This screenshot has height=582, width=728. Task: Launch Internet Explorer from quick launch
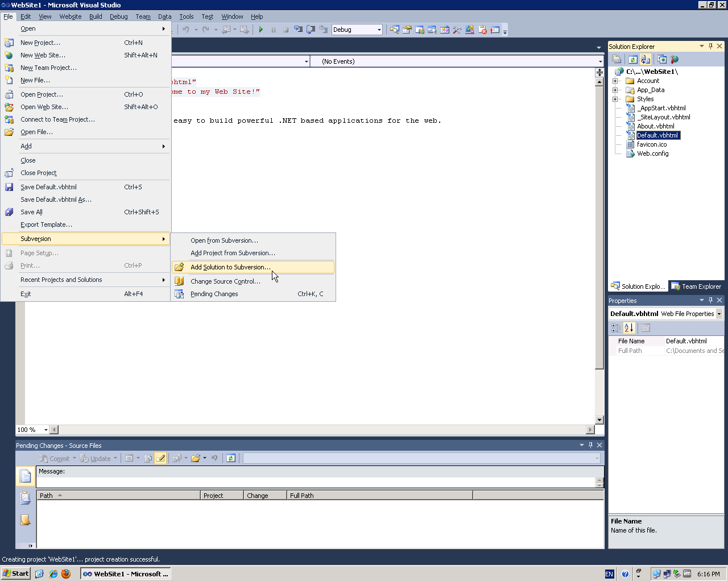coord(53,573)
